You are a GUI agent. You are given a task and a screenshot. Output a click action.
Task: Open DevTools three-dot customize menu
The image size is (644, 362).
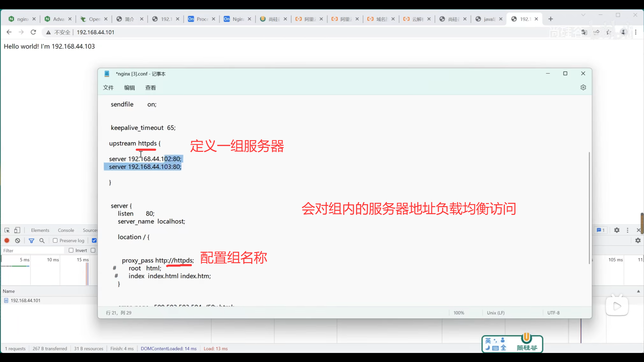click(628, 230)
